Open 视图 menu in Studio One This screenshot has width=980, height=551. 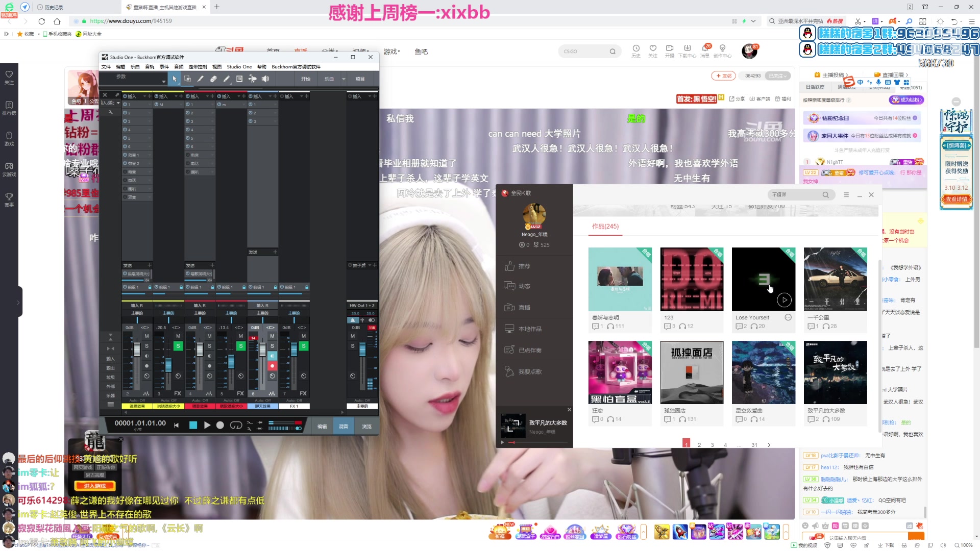[217, 67]
